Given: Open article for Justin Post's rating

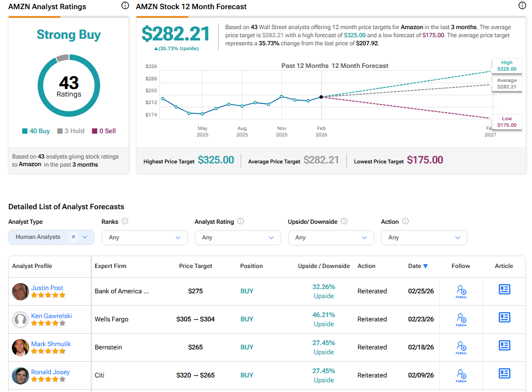Looking at the screenshot, I should tap(504, 290).
